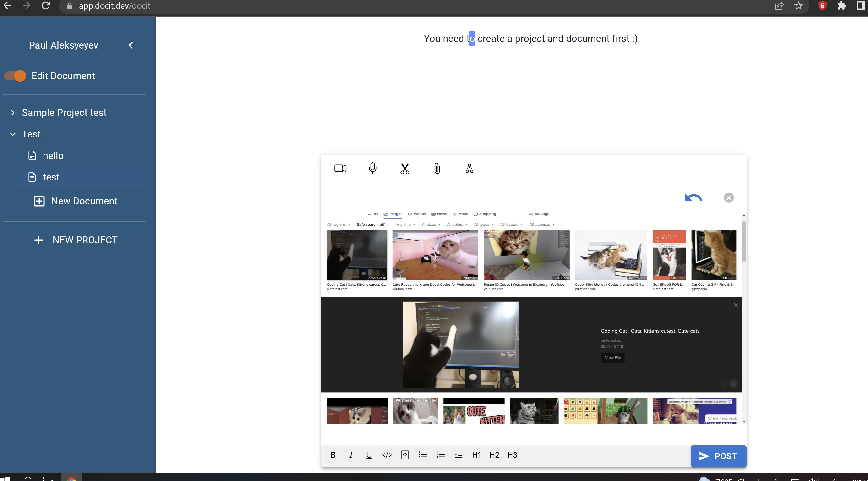This screenshot has height=481, width=868.
Task: Insert a code block icon
Action: coord(405,455)
